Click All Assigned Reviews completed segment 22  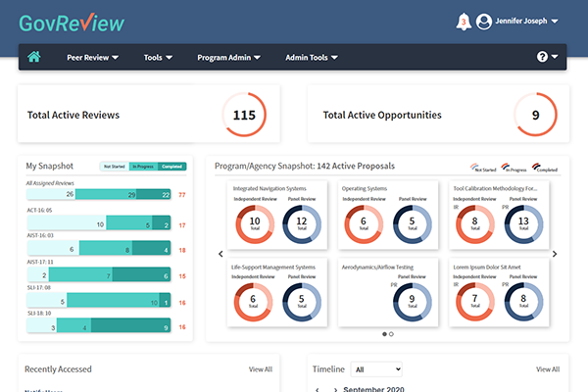pyautogui.click(x=154, y=194)
